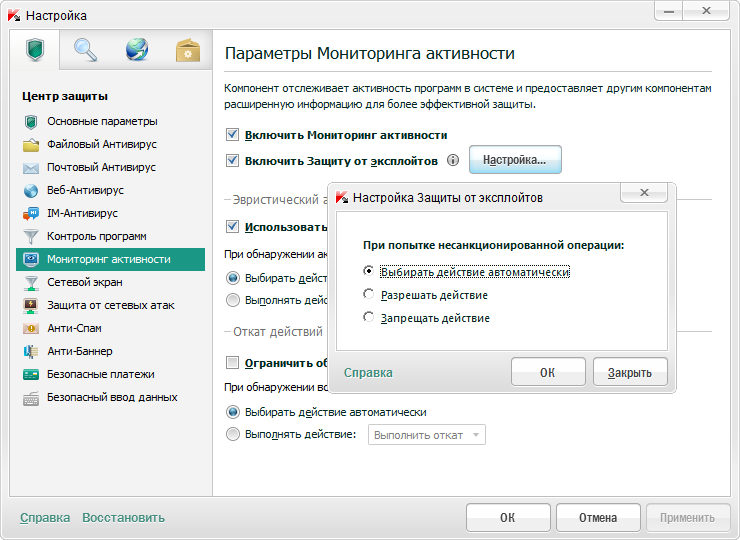This screenshot has width=740, height=540.
Task: Click the Применить button
Action: pos(688,517)
